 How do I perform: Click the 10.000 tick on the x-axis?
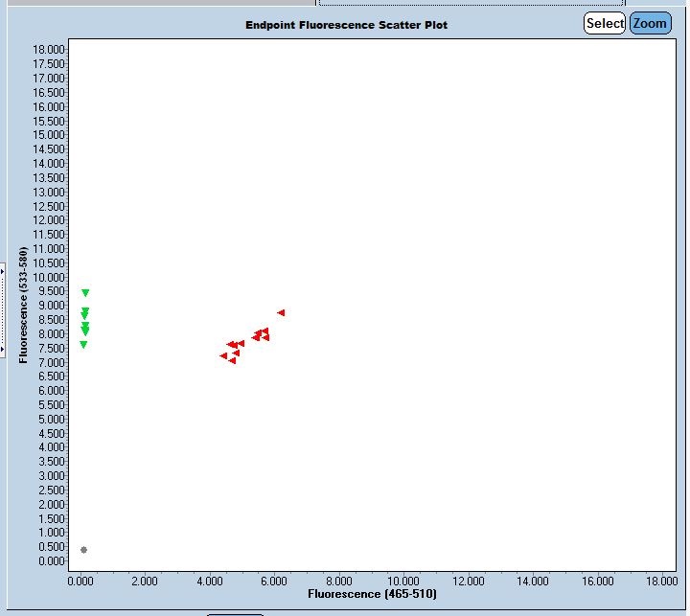(x=402, y=581)
